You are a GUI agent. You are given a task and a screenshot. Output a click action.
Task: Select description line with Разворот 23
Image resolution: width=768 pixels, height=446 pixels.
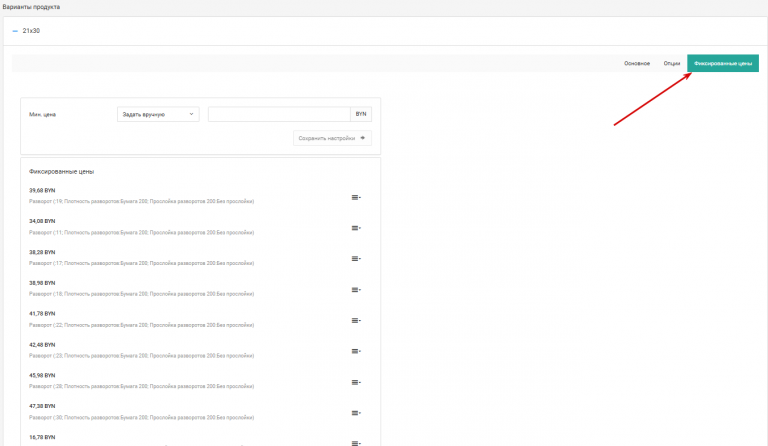(x=142, y=356)
